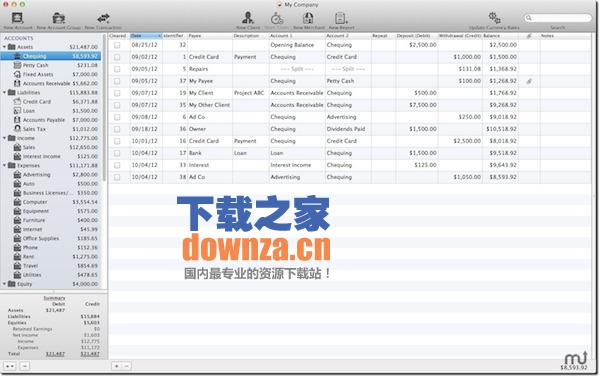
Task: Collapse the Liabilities account group
Action: pyautogui.click(x=5, y=92)
